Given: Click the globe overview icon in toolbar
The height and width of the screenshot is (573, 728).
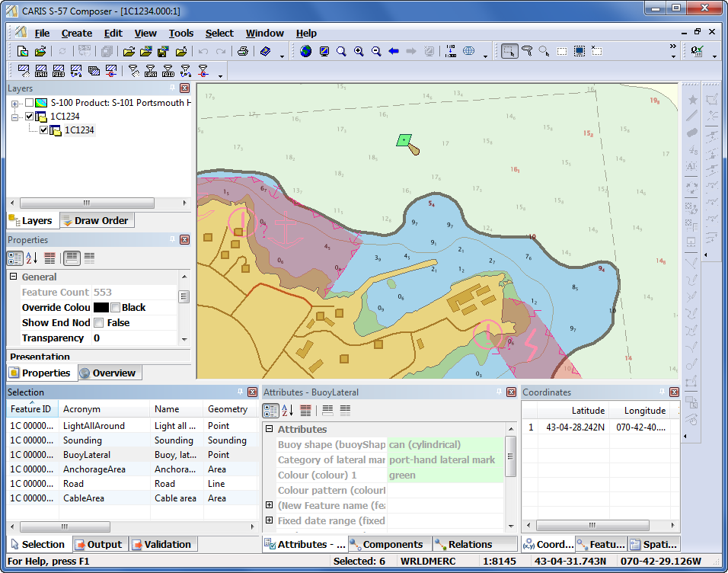Looking at the screenshot, I should coord(306,51).
